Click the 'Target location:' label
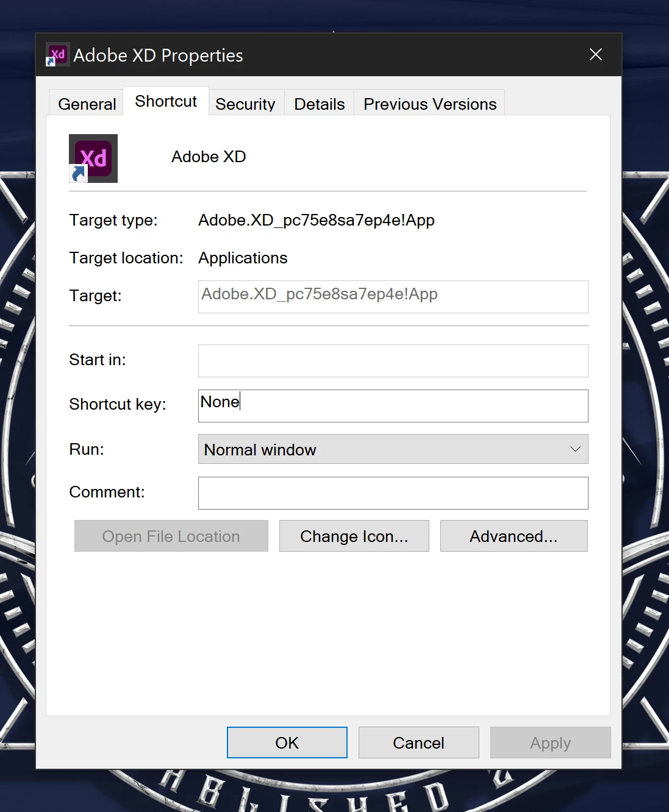 coord(126,258)
